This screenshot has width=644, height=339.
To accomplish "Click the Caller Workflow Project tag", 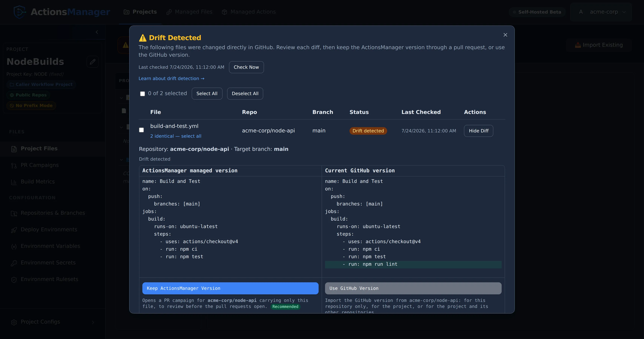I will tap(41, 85).
